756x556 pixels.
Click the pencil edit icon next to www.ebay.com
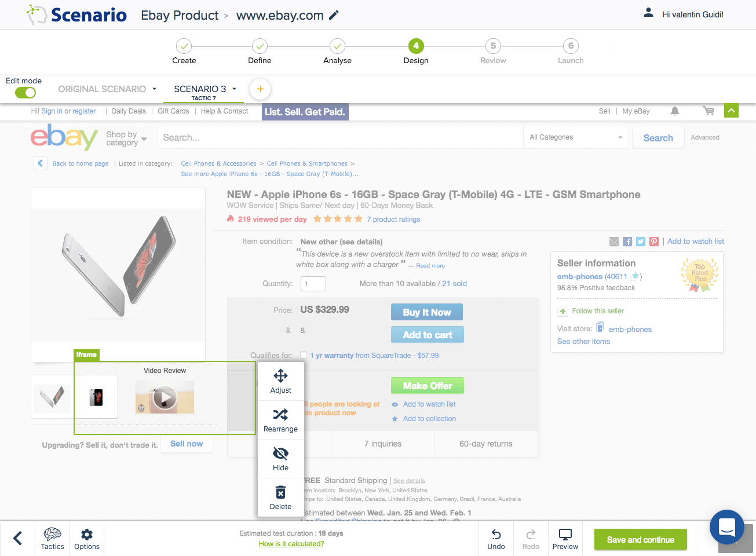coord(334,16)
